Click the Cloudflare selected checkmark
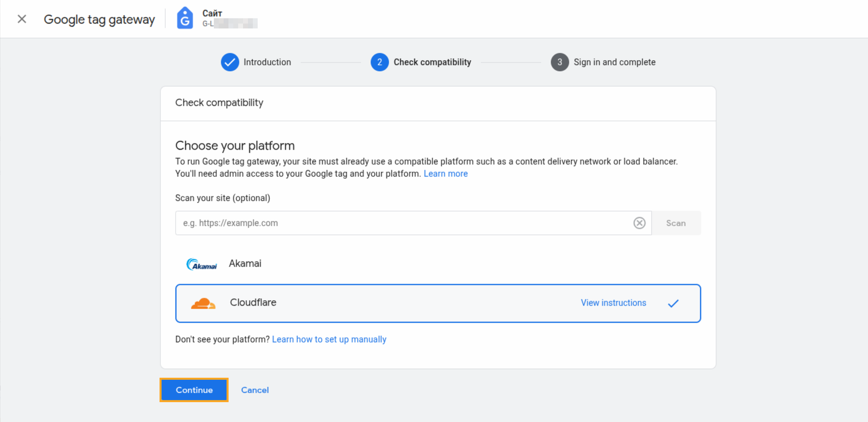 [673, 303]
